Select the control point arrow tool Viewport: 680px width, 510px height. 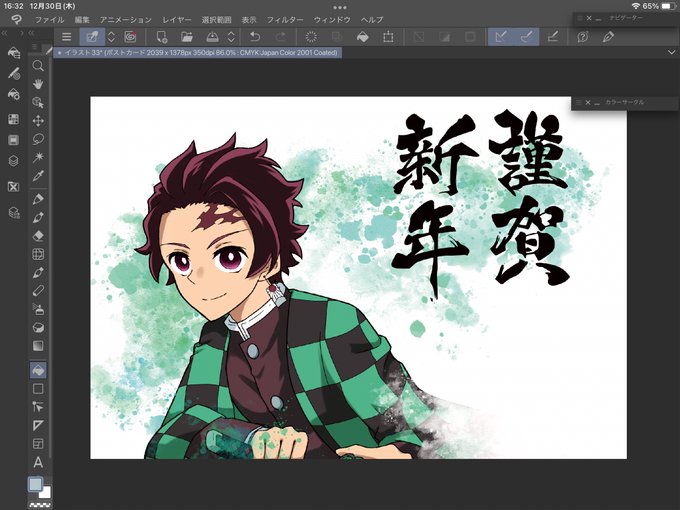[x=38, y=407]
